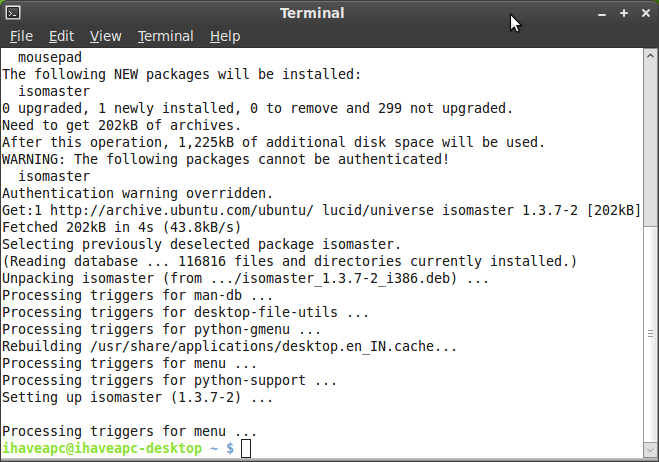Open the File menu
This screenshot has height=462, width=659.
coord(21,36)
